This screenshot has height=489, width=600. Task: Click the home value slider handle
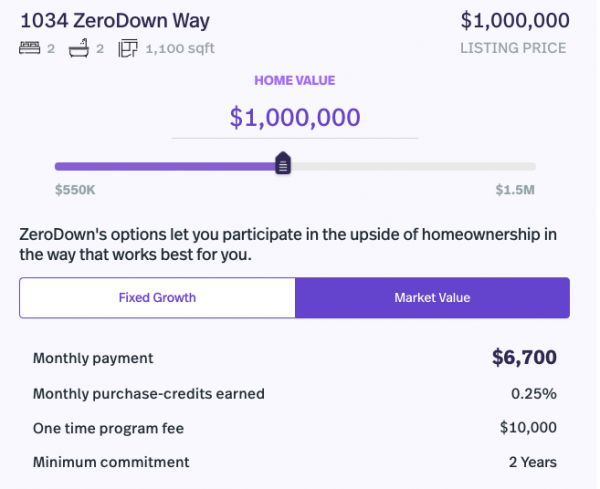(283, 164)
